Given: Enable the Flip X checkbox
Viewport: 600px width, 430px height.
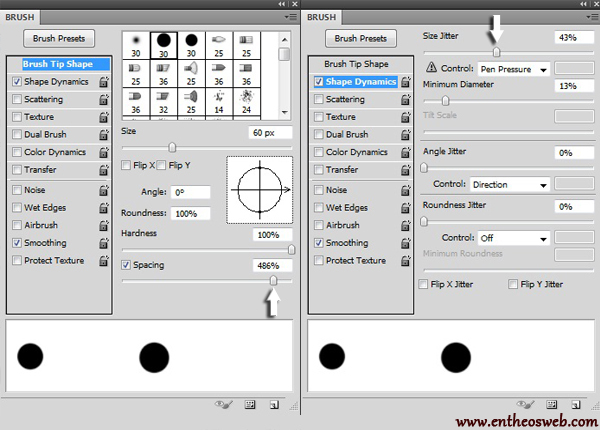Looking at the screenshot, I should point(126,165).
